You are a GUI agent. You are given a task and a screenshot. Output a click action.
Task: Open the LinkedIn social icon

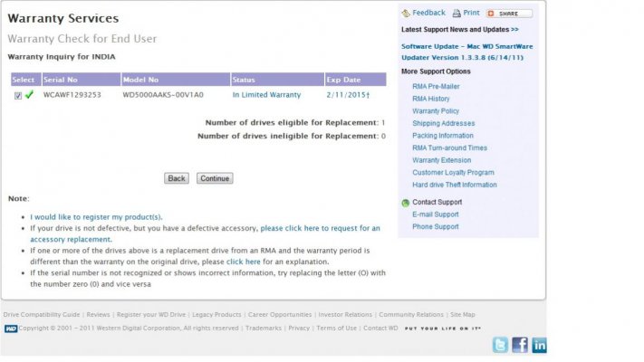[539, 345]
